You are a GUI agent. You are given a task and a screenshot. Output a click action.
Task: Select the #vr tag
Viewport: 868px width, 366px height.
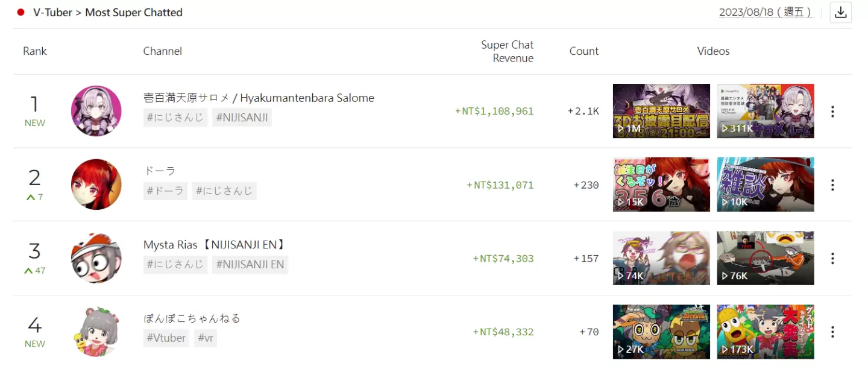click(x=206, y=338)
